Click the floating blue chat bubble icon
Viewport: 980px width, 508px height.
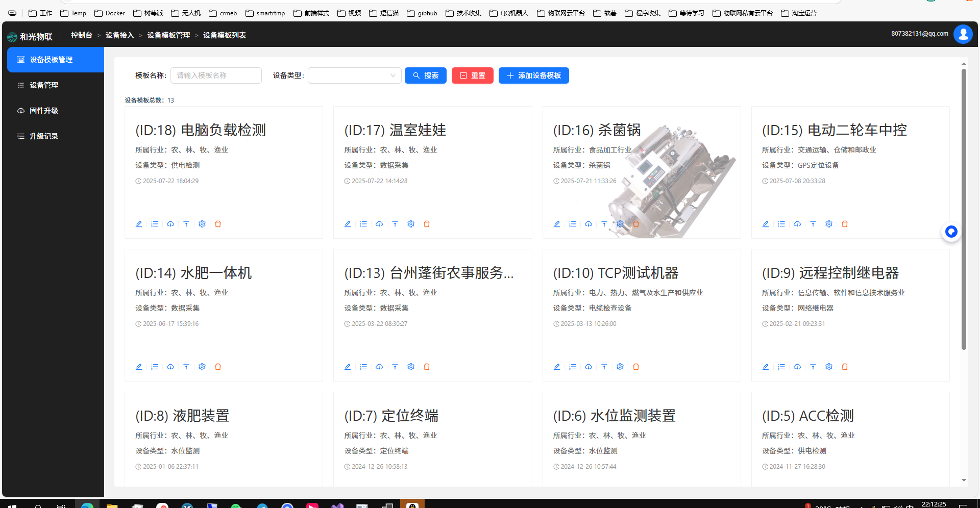click(x=951, y=232)
